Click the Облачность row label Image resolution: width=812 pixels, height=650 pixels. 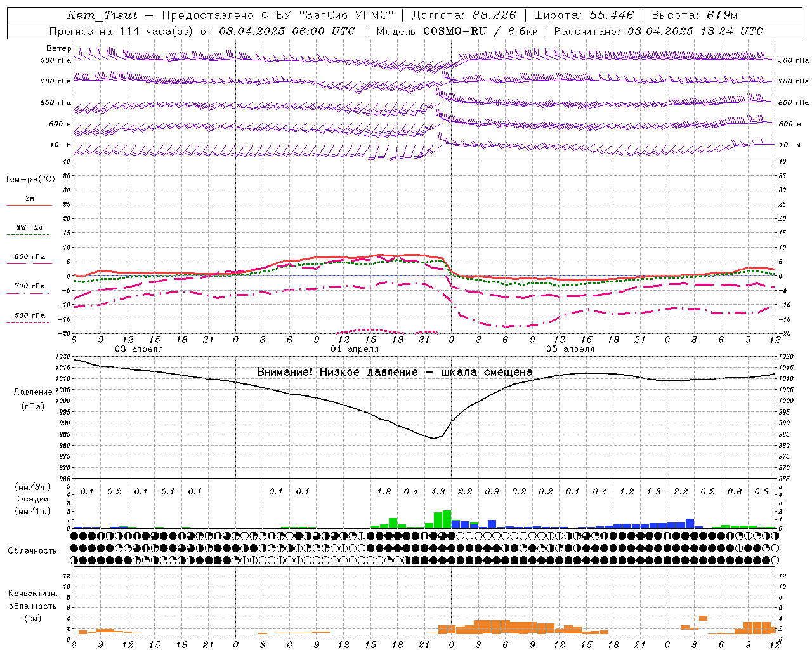pyautogui.click(x=32, y=551)
